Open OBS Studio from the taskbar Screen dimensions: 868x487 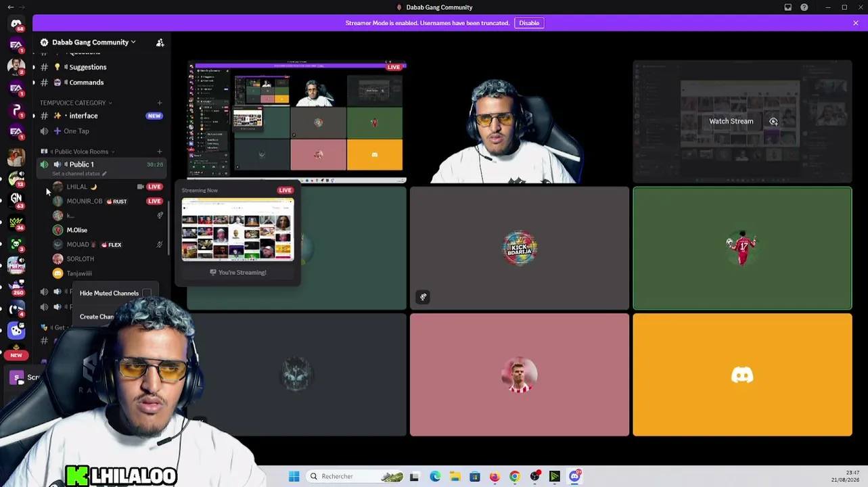click(x=535, y=476)
